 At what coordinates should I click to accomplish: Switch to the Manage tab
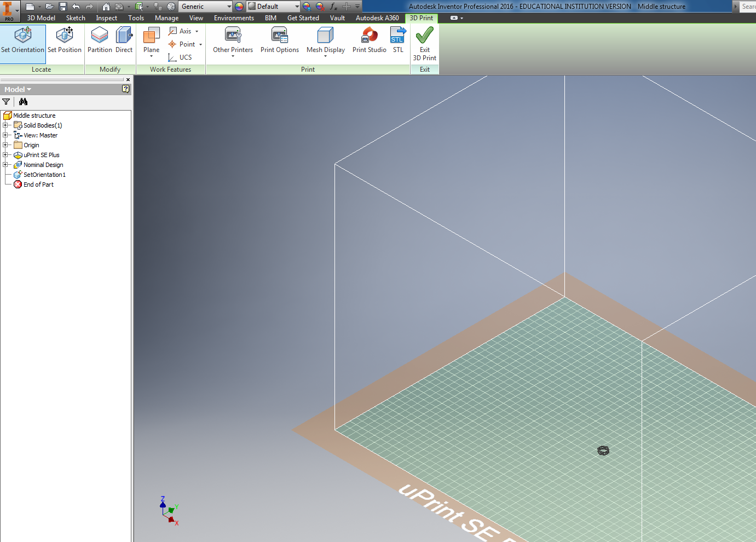(166, 18)
